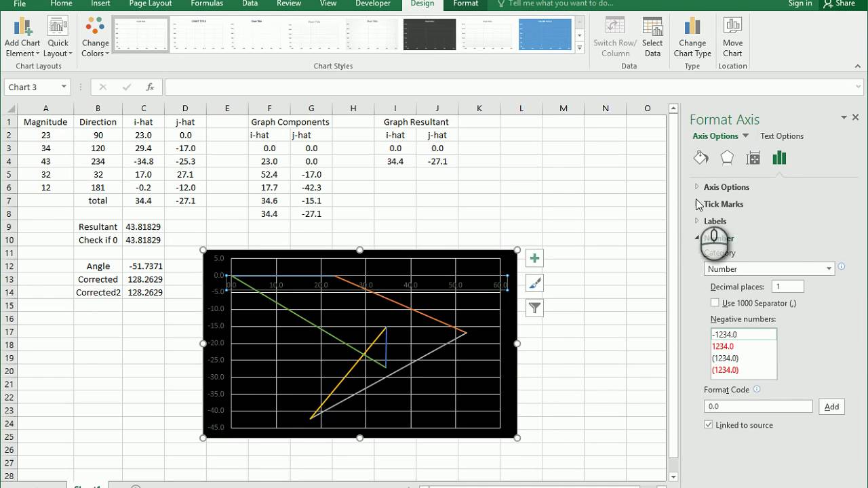
Task: Enable Use 1000 Separator checkbox
Action: (x=715, y=303)
